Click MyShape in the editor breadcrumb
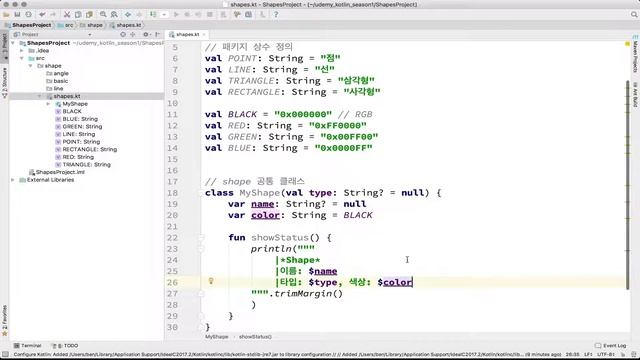The image size is (640, 360). point(217,337)
